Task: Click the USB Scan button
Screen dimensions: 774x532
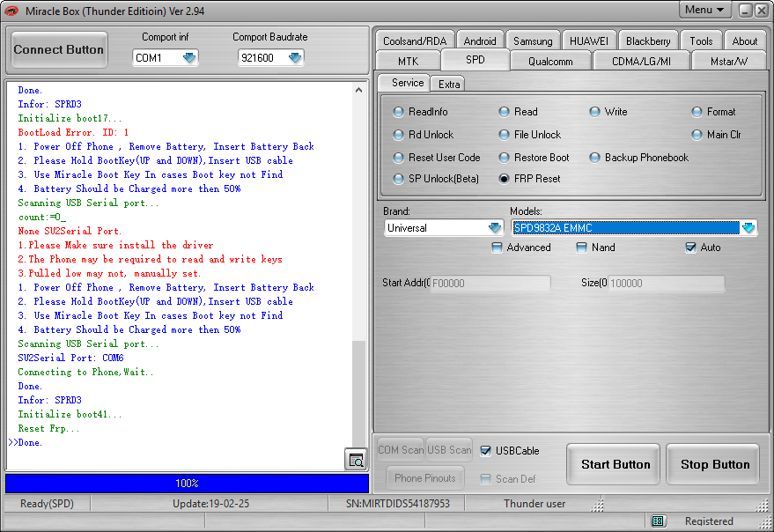Action: point(449,450)
